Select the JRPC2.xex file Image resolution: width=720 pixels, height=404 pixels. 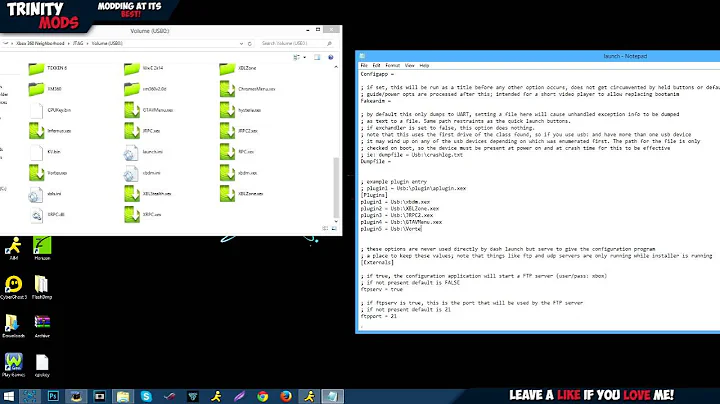[x=239, y=131]
